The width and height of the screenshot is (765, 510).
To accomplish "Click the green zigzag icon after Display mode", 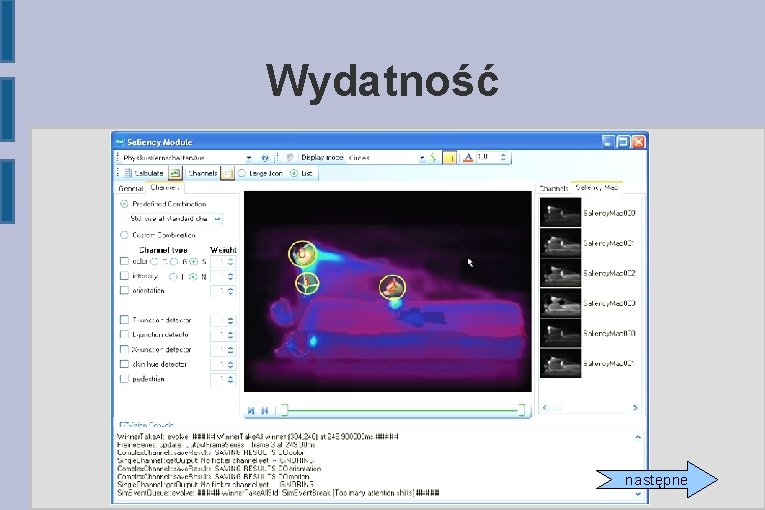I will [433, 157].
